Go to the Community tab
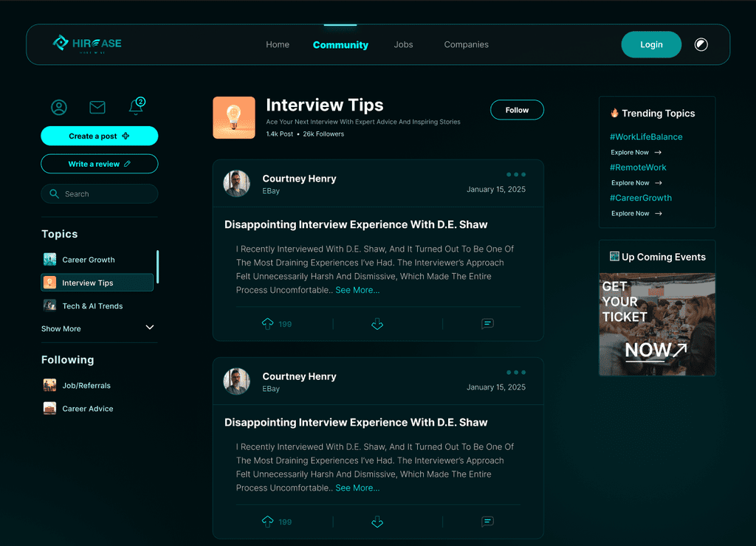 point(340,45)
